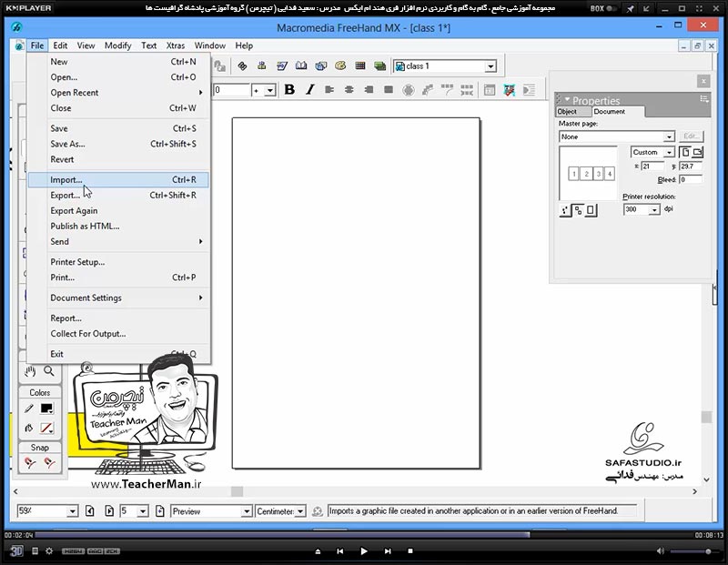
Task: Click the left Snap tool icon
Action: (x=30, y=463)
